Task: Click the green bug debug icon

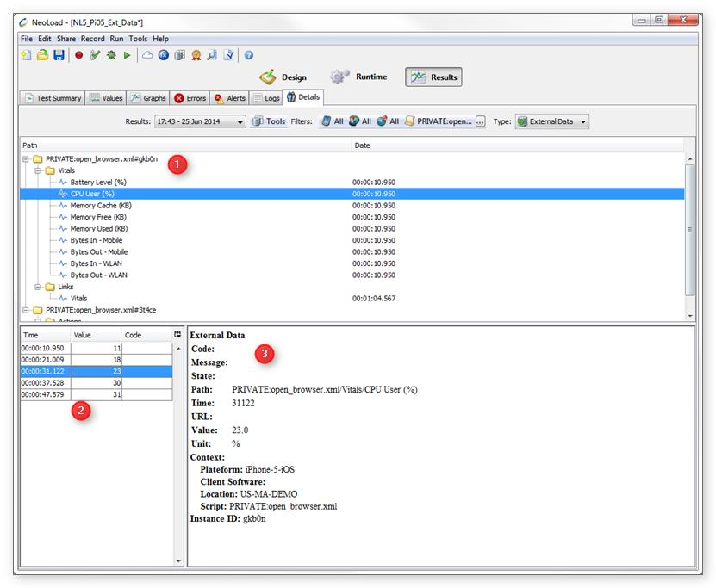Action: point(110,55)
